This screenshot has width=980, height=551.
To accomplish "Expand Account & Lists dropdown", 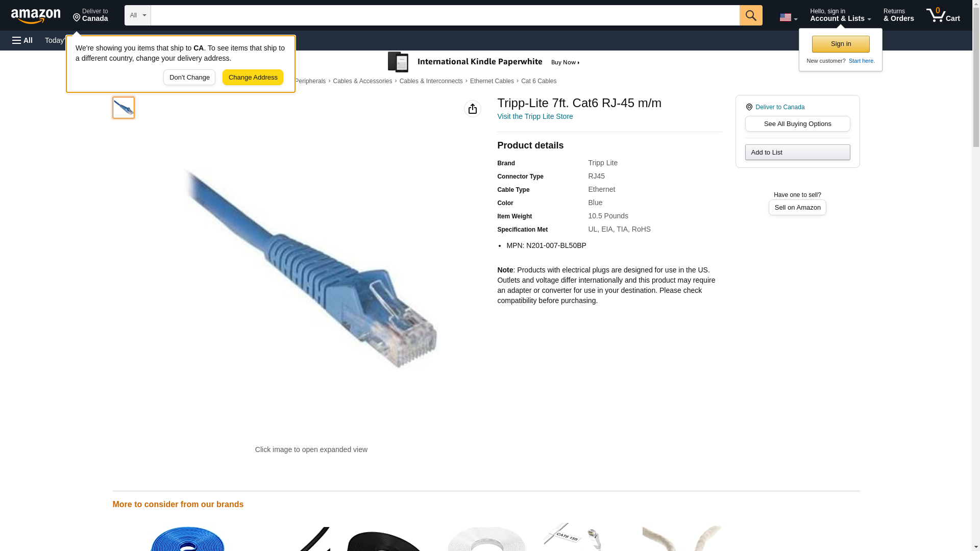I will [x=840, y=15].
